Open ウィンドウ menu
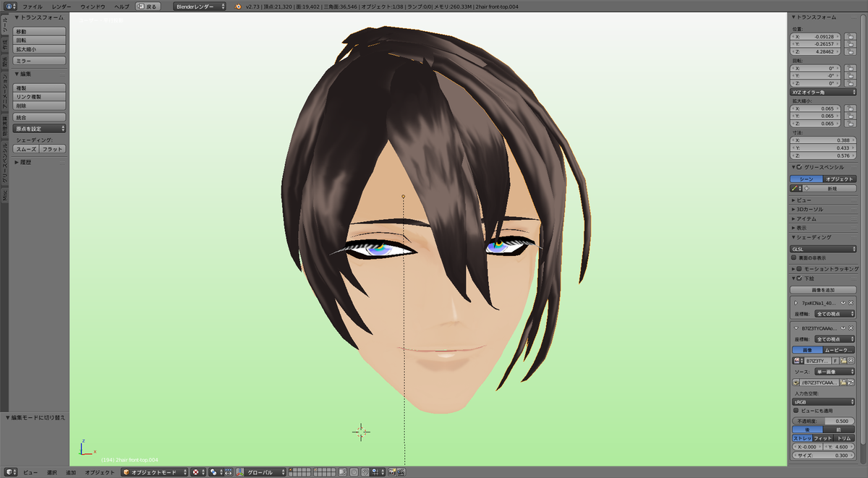The width and height of the screenshot is (868, 478). [93, 6]
